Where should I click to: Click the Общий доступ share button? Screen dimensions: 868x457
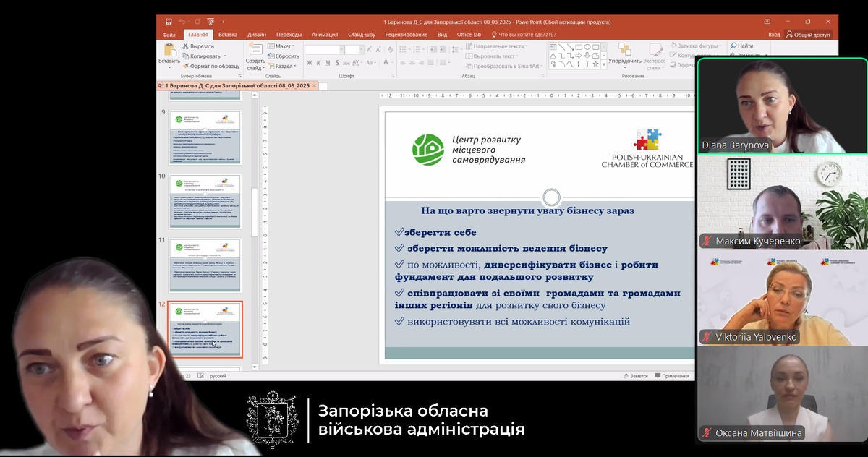[x=808, y=35]
